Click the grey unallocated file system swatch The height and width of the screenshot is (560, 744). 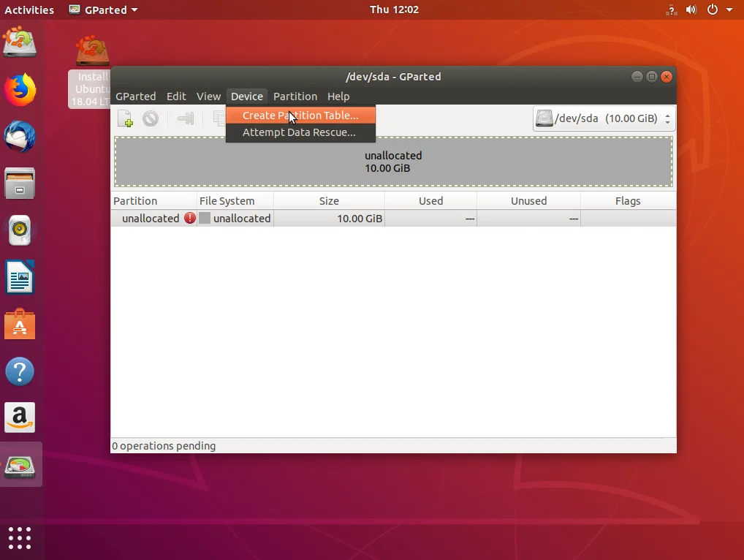(205, 219)
